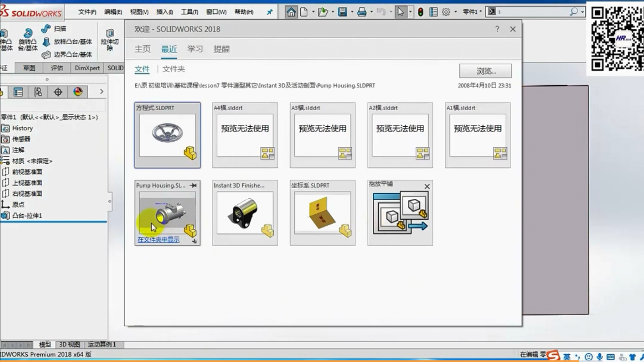Open the 方程式.SLDPRT recent file thumbnail
644x362 pixels.
pyautogui.click(x=167, y=135)
